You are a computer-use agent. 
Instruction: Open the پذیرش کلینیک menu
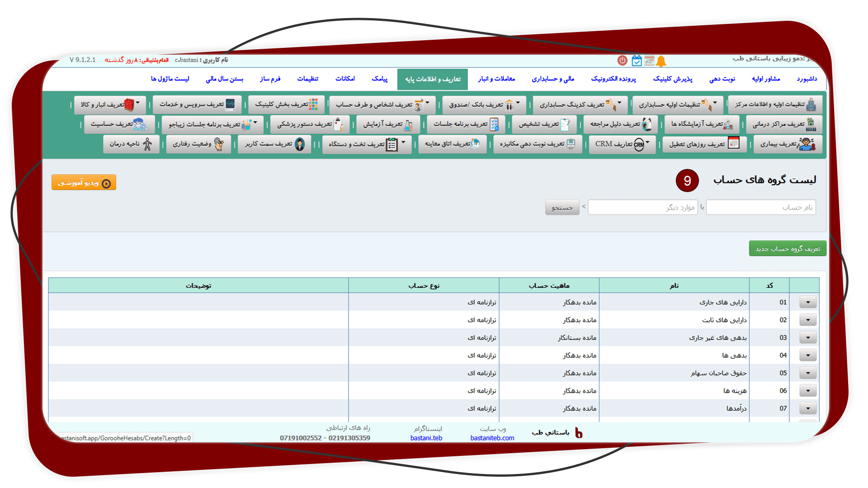(x=672, y=79)
